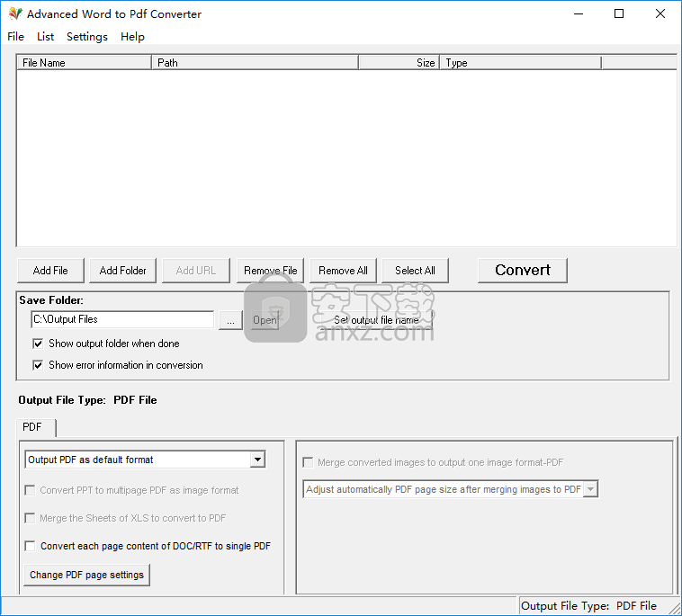Image resolution: width=682 pixels, height=616 pixels.
Task: Click Set output file name button
Action: point(376,320)
